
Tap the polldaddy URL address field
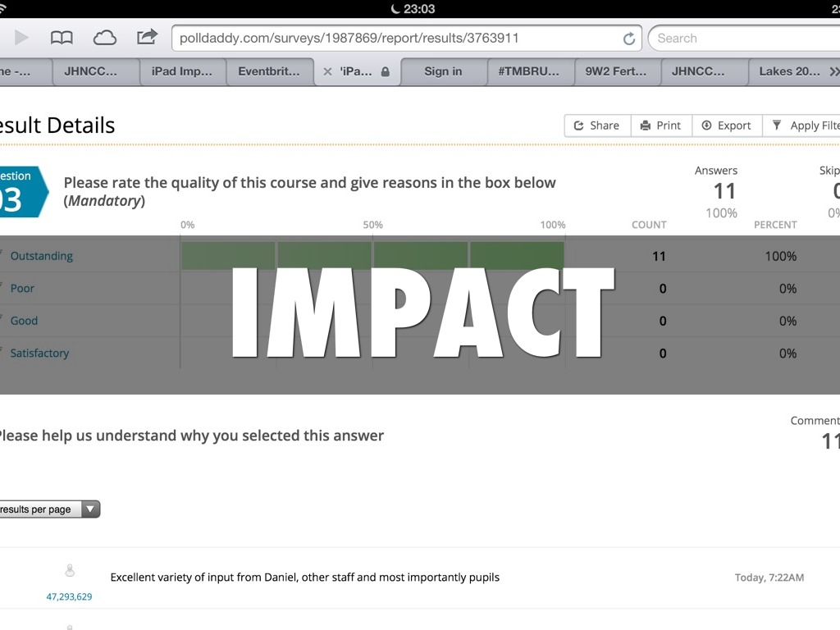[394, 38]
